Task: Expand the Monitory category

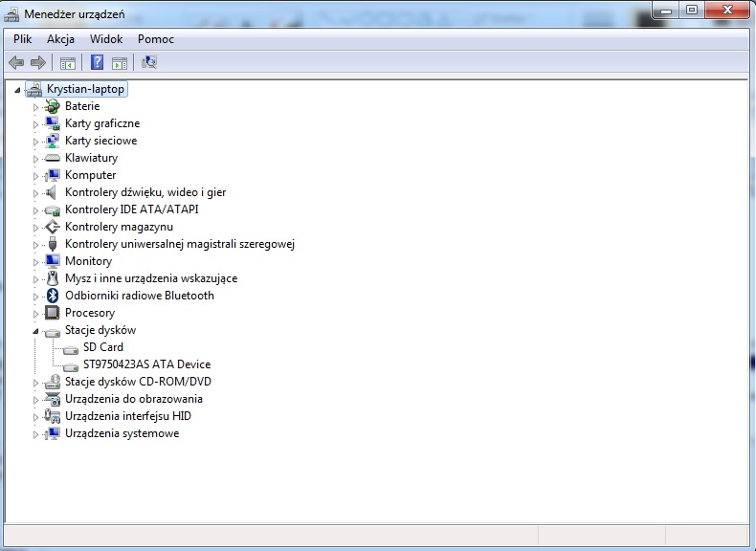Action: coord(35,262)
